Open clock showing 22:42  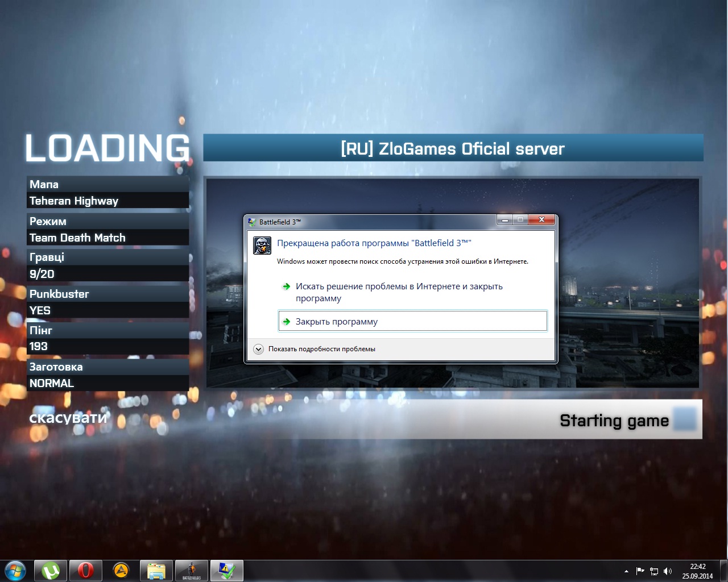click(698, 567)
